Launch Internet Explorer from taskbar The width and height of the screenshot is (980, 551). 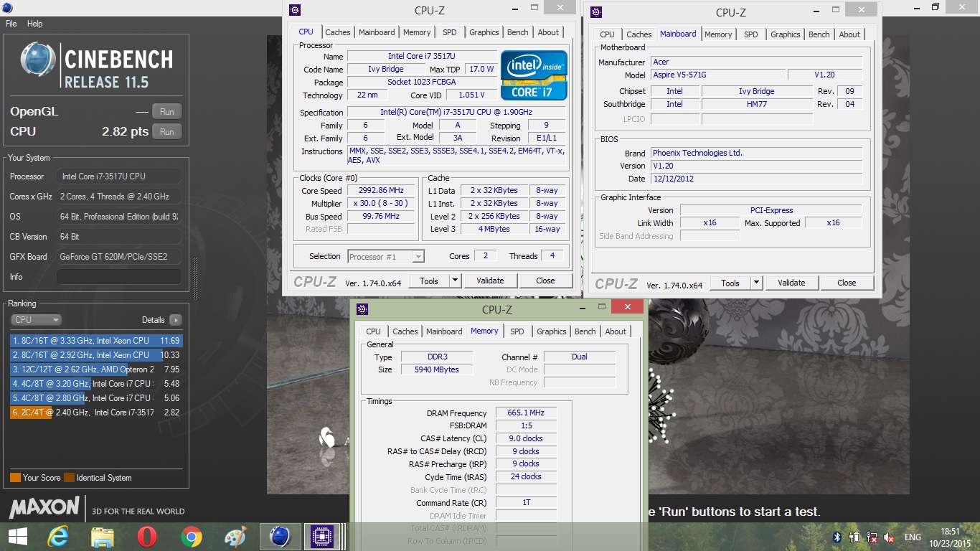[x=58, y=537]
